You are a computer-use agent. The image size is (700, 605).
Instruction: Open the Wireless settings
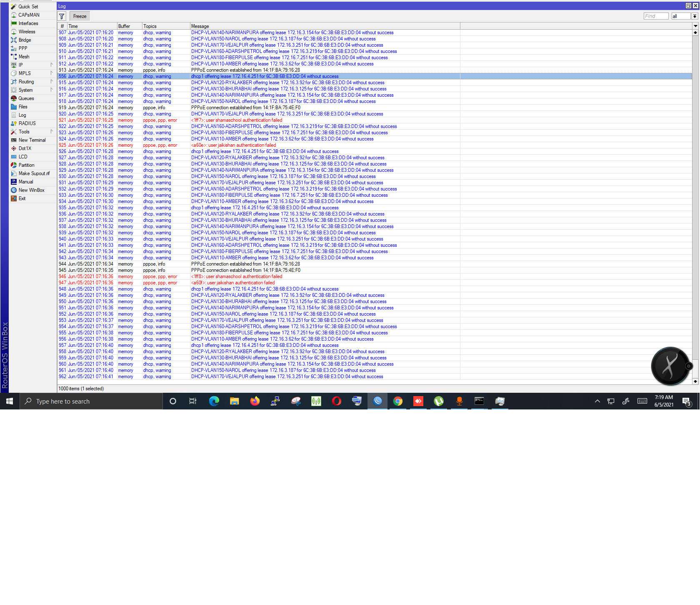click(x=26, y=31)
